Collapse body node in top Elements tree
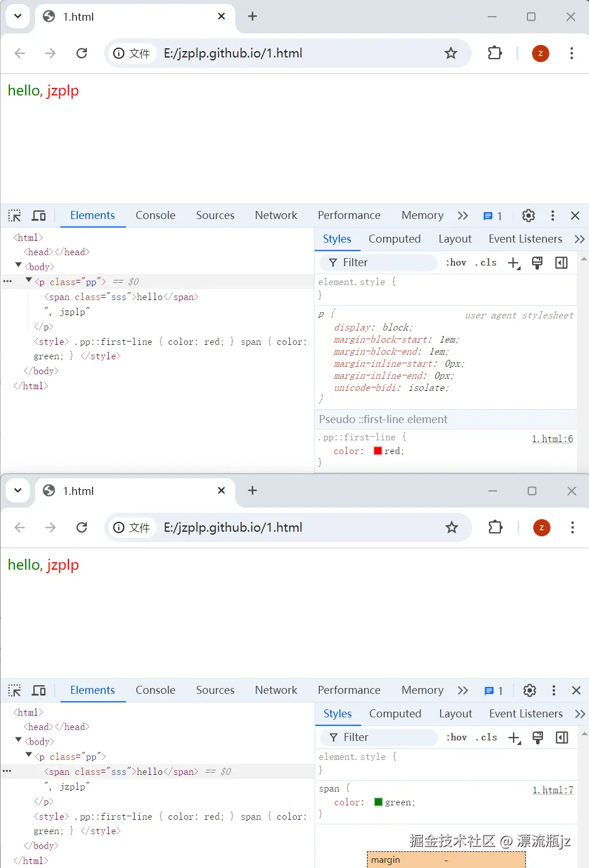589x868 pixels. pos(18,266)
